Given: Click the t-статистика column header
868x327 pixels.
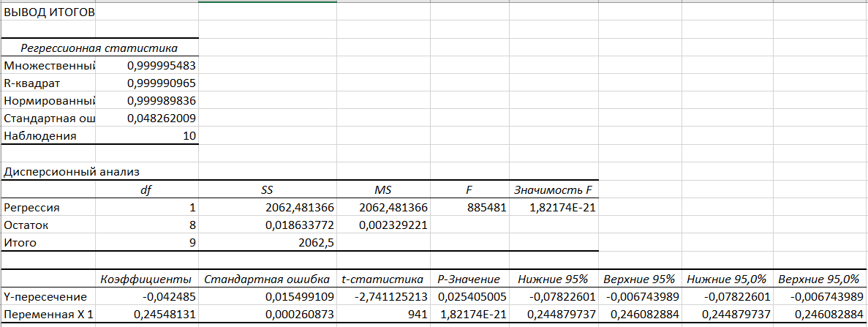Looking at the screenshot, I should (383, 278).
